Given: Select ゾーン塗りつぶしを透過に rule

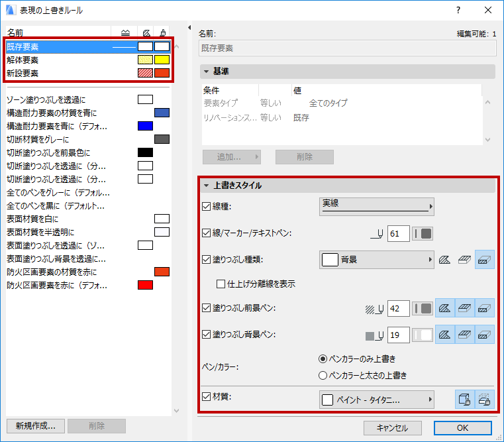Looking at the screenshot, I should pyautogui.click(x=88, y=99).
